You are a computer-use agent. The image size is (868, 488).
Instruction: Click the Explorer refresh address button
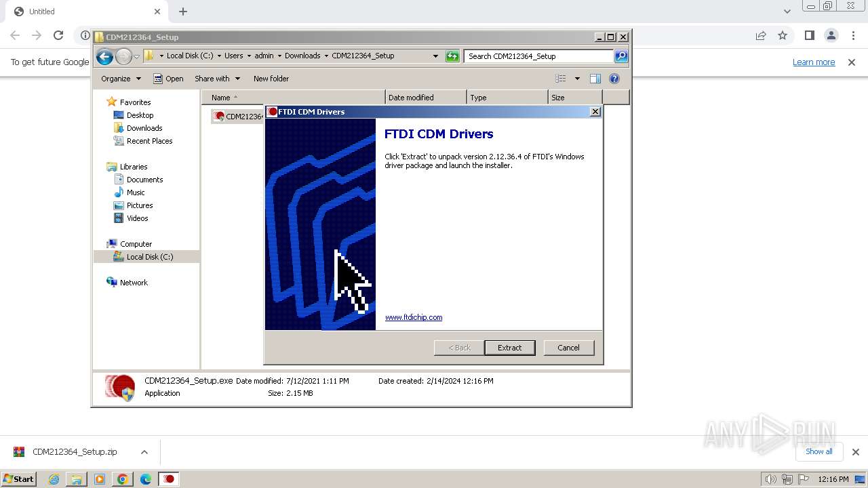coord(452,56)
